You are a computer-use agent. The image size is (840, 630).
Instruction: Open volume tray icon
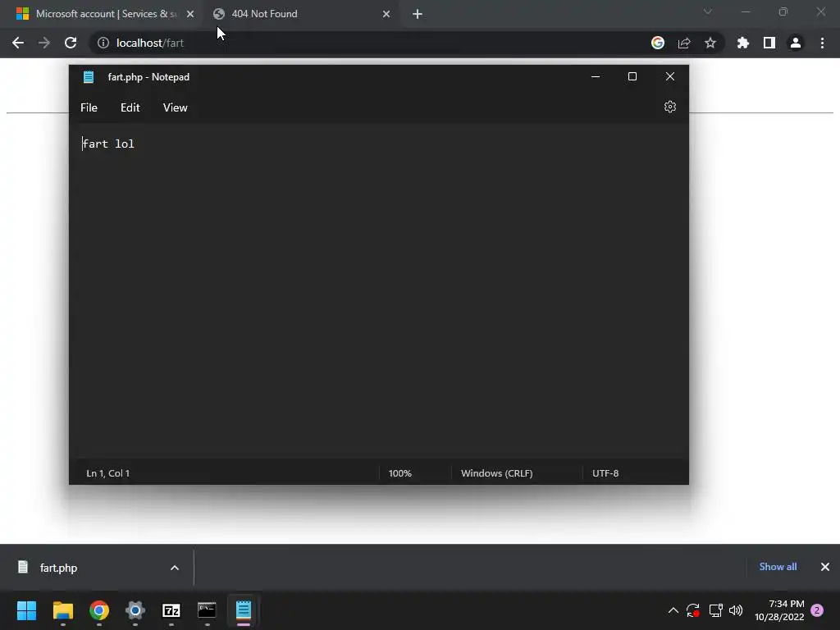tap(736, 610)
